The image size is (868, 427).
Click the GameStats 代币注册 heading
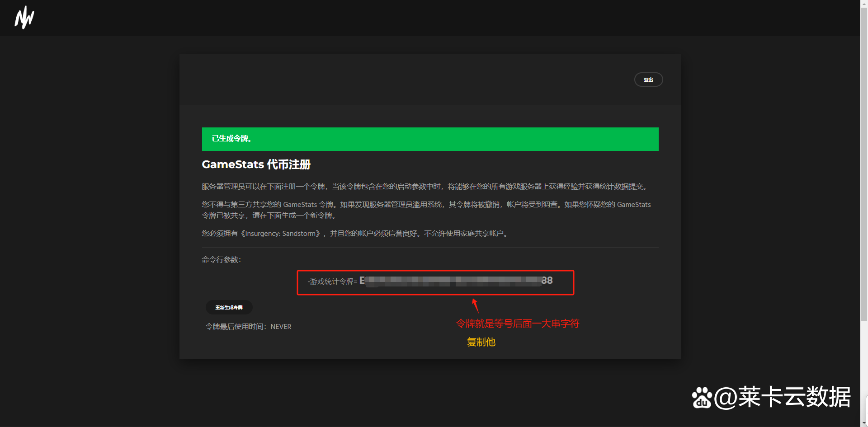click(x=256, y=164)
